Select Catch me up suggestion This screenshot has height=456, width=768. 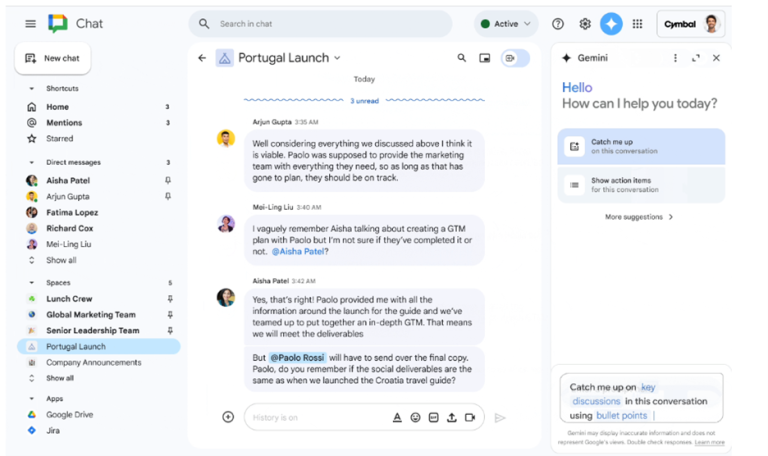641,146
